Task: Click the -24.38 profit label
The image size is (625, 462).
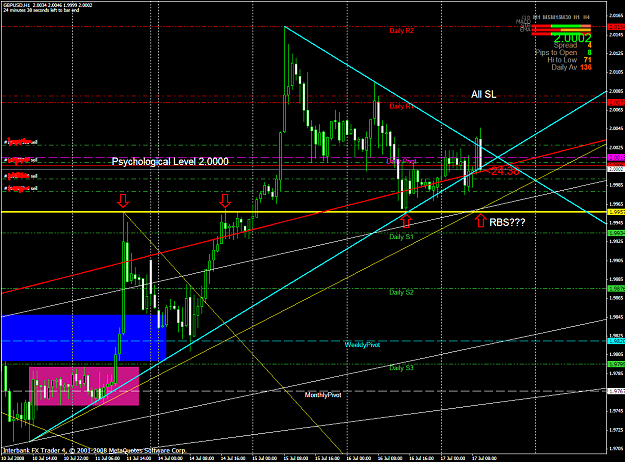Action: [x=503, y=171]
